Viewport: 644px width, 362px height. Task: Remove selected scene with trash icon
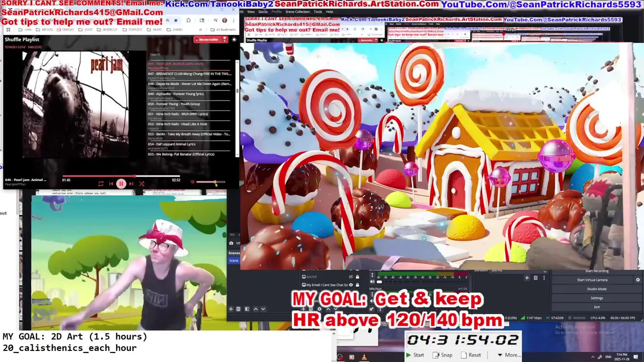[238, 309]
